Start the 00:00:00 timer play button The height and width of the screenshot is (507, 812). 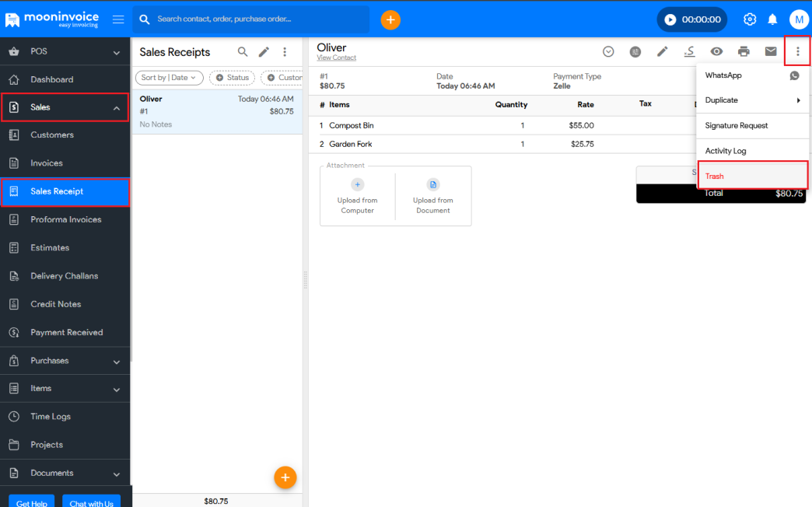(x=670, y=19)
